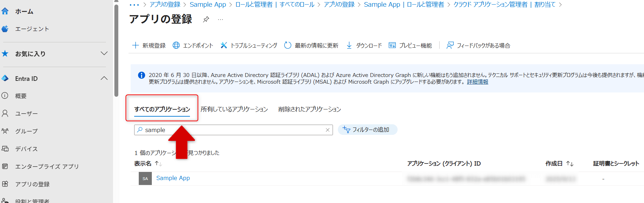Select すべてのアプリケーション tab
The width and height of the screenshot is (644, 203).
pos(162,109)
